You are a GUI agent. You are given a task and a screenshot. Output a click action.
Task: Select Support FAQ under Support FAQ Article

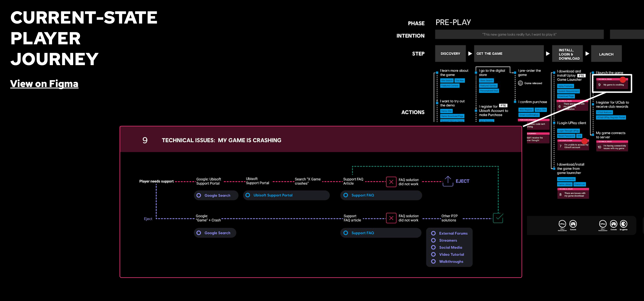point(381,195)
